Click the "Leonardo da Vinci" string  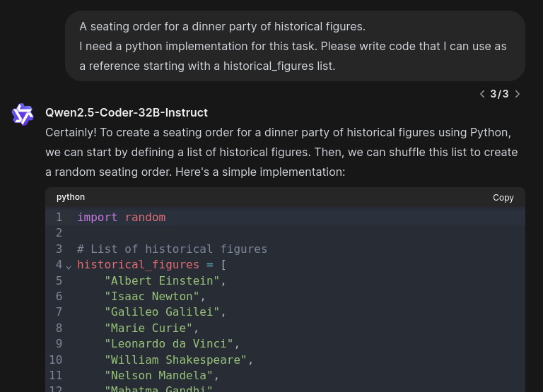coord(169,343)
